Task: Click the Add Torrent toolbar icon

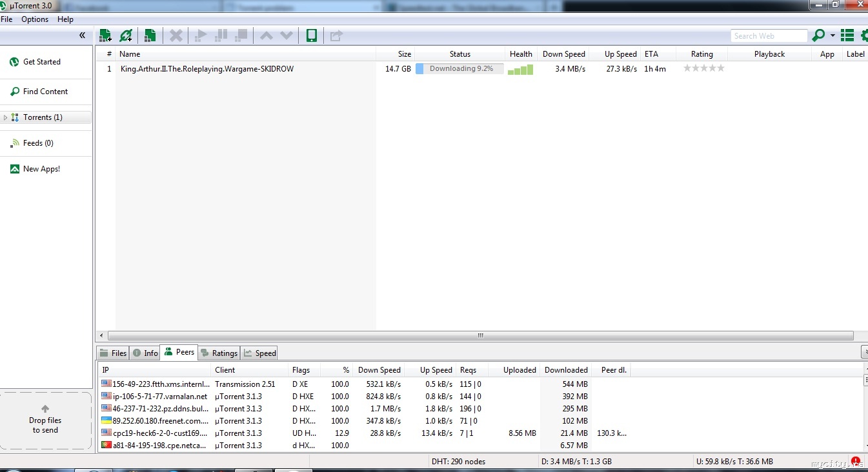Action: [x=105, y=35]
